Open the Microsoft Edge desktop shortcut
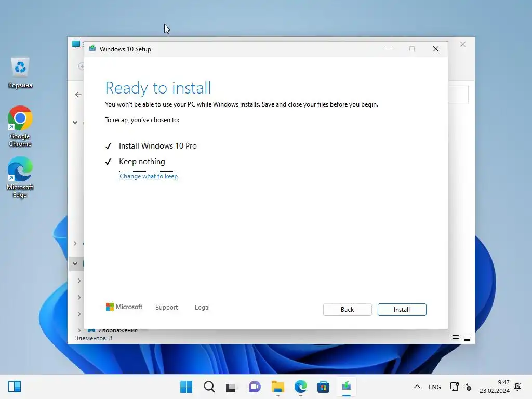Screen dimensions: 532x399 pyautogui.click(x=20, y=178)
